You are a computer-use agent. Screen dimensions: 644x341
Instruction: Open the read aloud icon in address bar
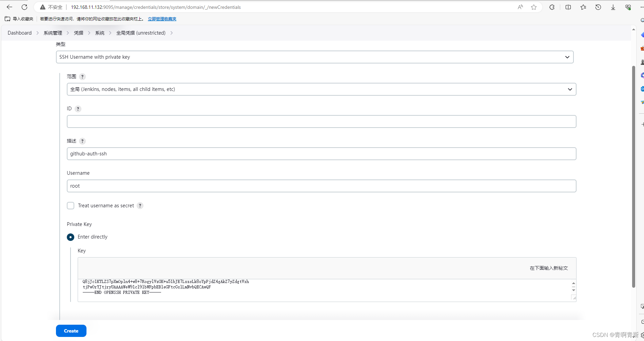[x=520, y=7]
